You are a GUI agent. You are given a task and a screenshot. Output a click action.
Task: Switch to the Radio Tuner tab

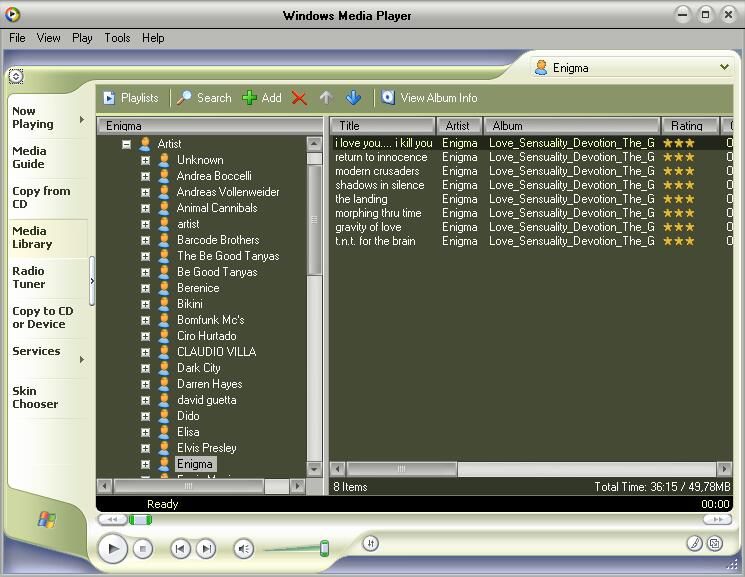click(x=30, y=277)
